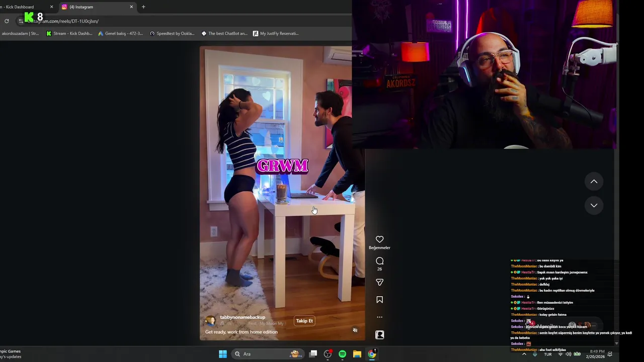
Task: Open Chrome from the taskbar
Action: [371, 354]
